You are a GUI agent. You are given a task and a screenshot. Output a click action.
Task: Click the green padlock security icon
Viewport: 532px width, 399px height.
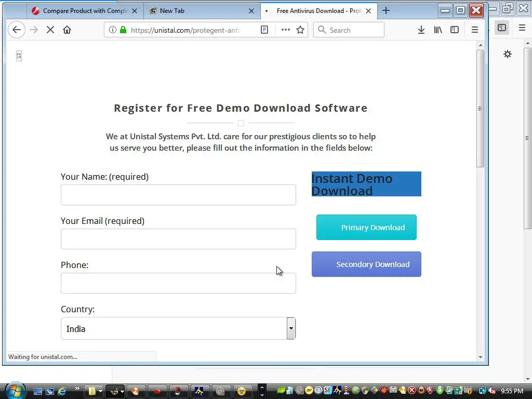[123, 30]
